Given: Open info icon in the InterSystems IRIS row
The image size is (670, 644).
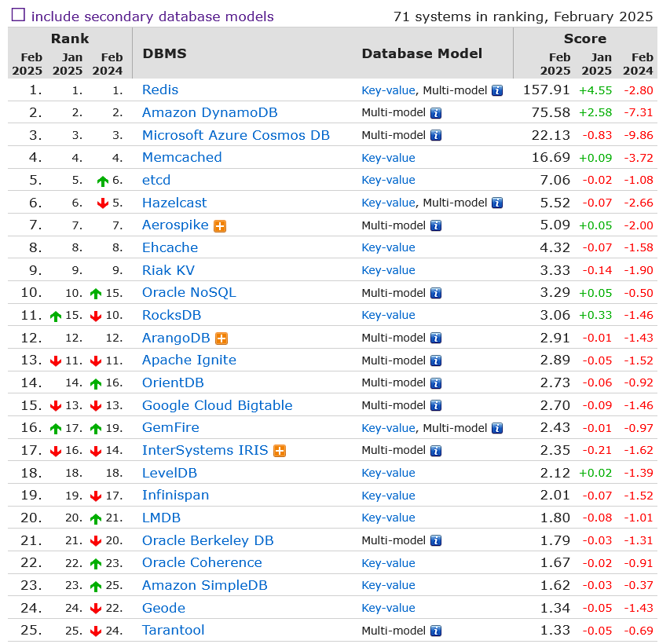Looking at the screenshot, I should click(x=436, y=451).
